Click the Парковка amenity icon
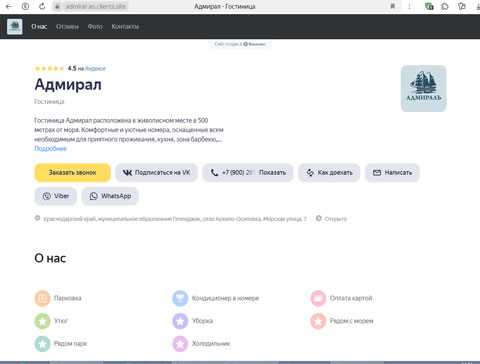The image size is (480, 364). (x=42, y=298)
